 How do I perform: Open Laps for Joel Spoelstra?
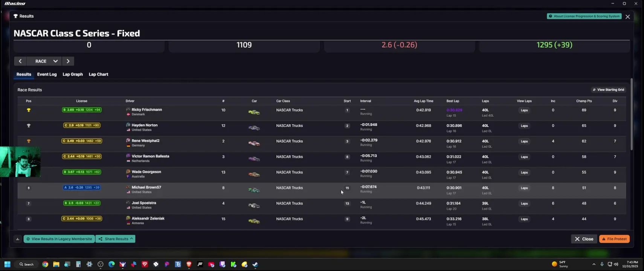point(524,203)
